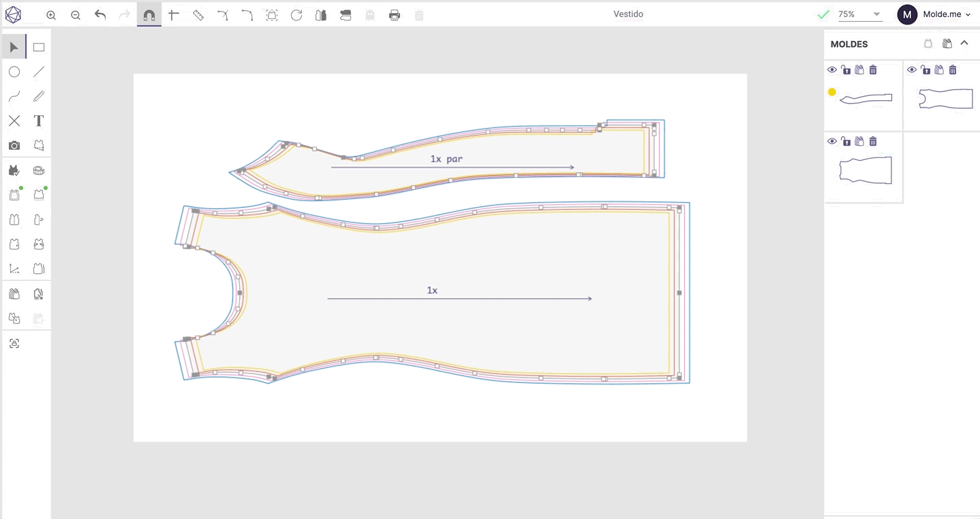Click the MOLDES panel heading
The height and width of the screenshot is (519, 980).
(x=849, y=44)
